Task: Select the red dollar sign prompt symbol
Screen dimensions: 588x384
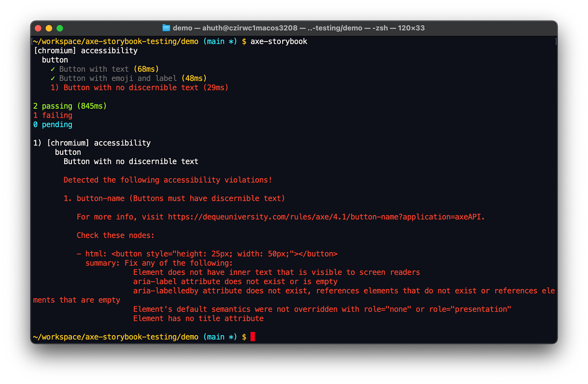Action: (x=244, y=336)
